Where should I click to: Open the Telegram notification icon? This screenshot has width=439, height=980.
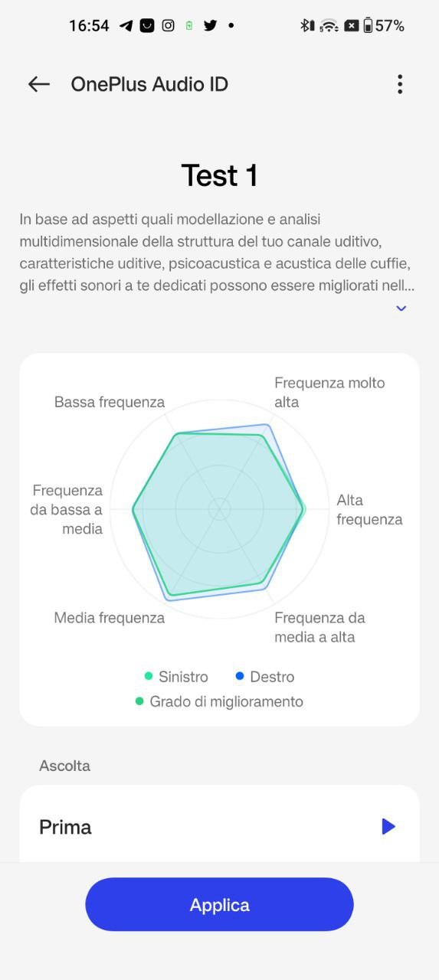pyautogui.click(x=126, y=25)
